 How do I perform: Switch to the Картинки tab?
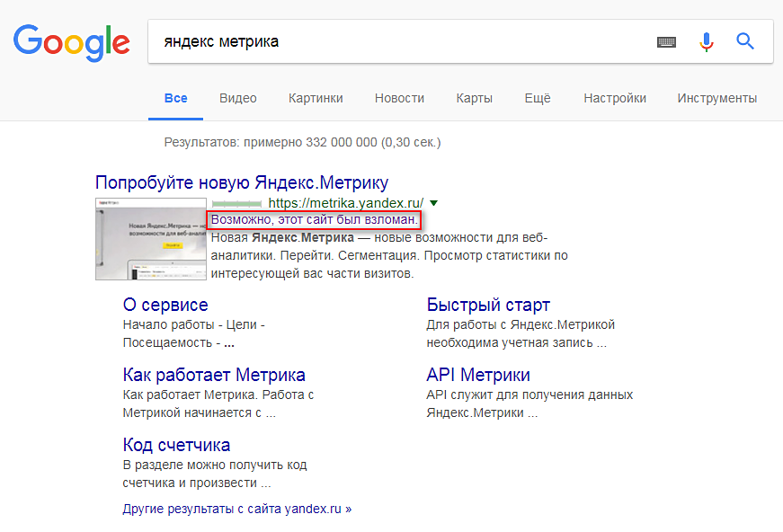[316, 98]
